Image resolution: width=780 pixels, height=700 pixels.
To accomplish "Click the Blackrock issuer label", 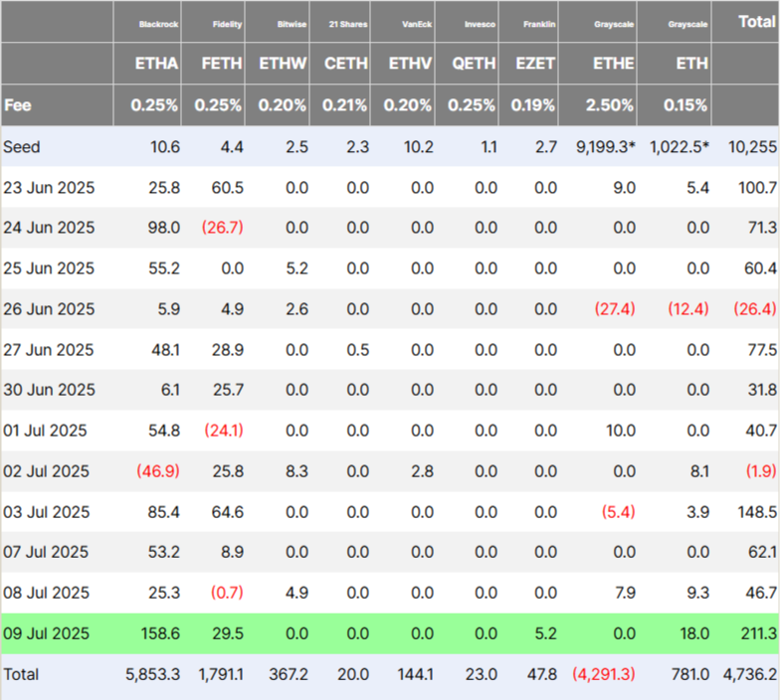I will click(159, 24).
